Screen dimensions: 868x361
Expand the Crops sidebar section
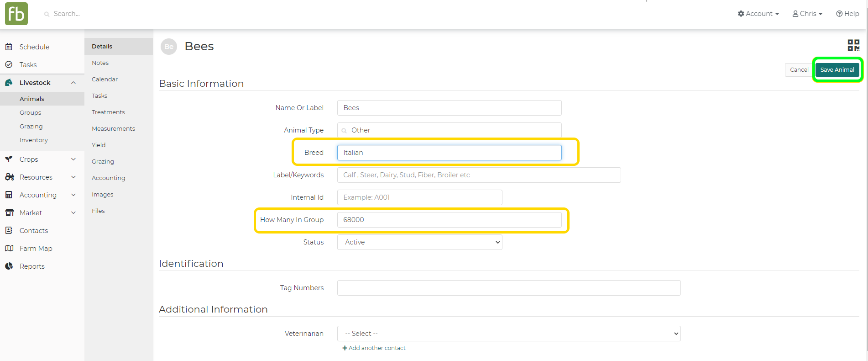[x=73, y=159]
